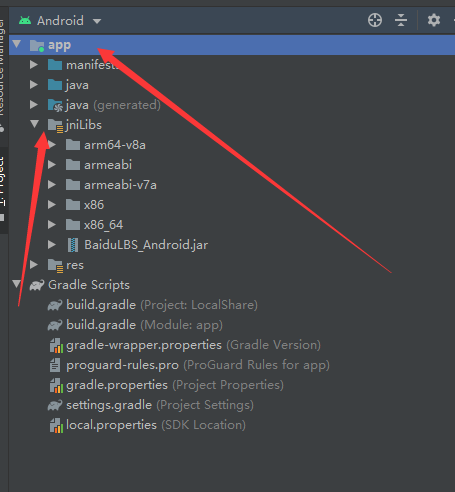Click the java (generated) folder icon
Image resolution: width=455 pixels, height=492 pixels.
point(55,105)
